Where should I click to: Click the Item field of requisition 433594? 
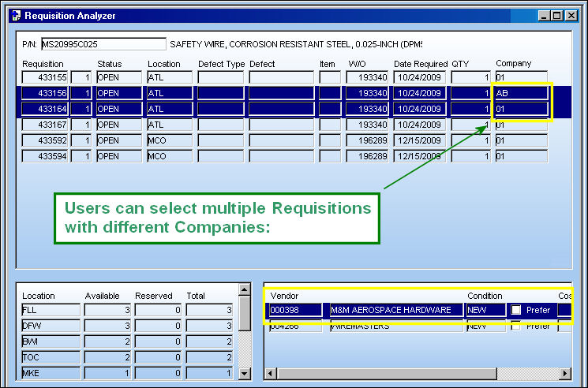[x=330, y=156]
